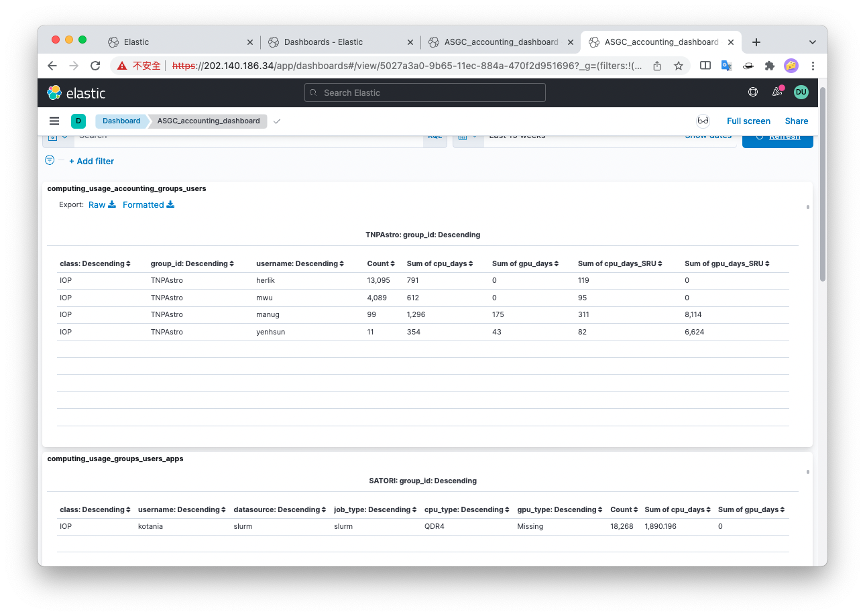
Task: Go back in browser history
Action: click(x=52, y=66)
